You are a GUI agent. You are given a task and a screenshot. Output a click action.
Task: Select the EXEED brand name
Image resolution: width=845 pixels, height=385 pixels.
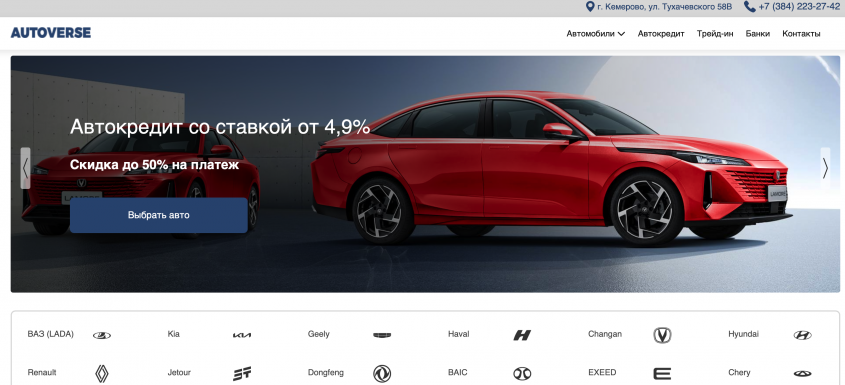(x=602, y=373)
